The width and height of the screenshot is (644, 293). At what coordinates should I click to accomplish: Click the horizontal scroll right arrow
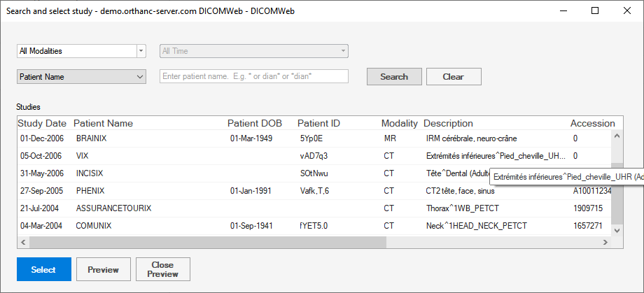point(605,242)
